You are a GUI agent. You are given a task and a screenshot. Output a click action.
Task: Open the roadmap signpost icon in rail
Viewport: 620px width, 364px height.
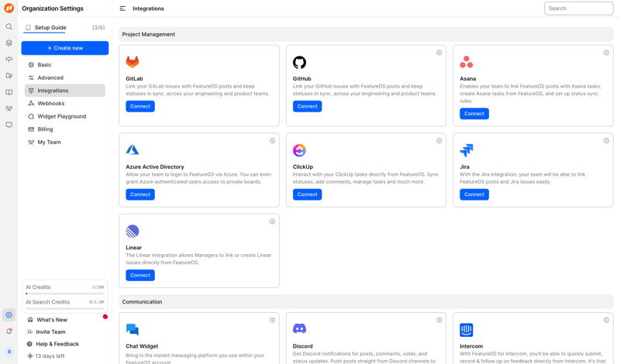[x=9, y=60]
